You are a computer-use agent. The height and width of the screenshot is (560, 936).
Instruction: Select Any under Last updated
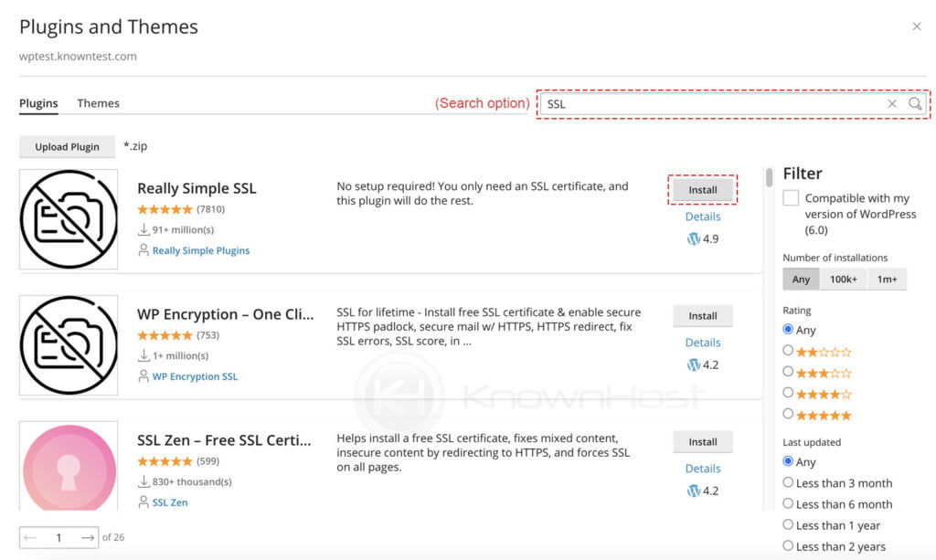pos(788,461)
